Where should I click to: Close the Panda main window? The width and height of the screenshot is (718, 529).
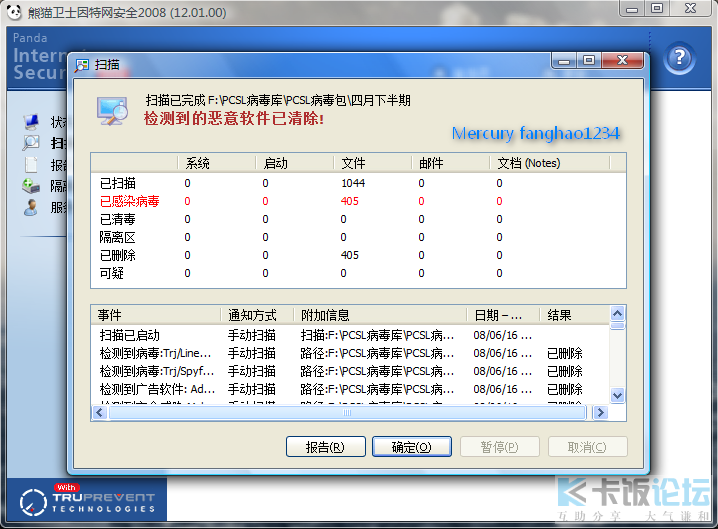[x=691, y=9]
